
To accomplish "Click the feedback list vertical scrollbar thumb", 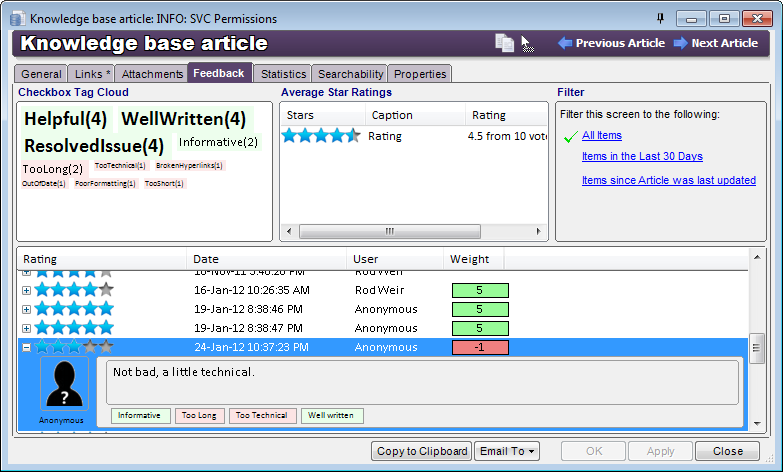I will 757,348.
